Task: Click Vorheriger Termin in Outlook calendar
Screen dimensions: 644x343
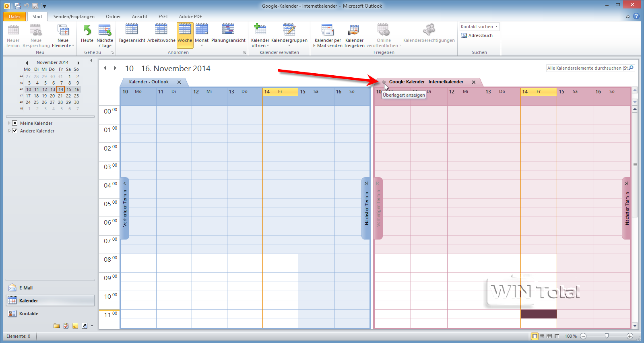Action: pyautogui.click(x=125, y=208)
